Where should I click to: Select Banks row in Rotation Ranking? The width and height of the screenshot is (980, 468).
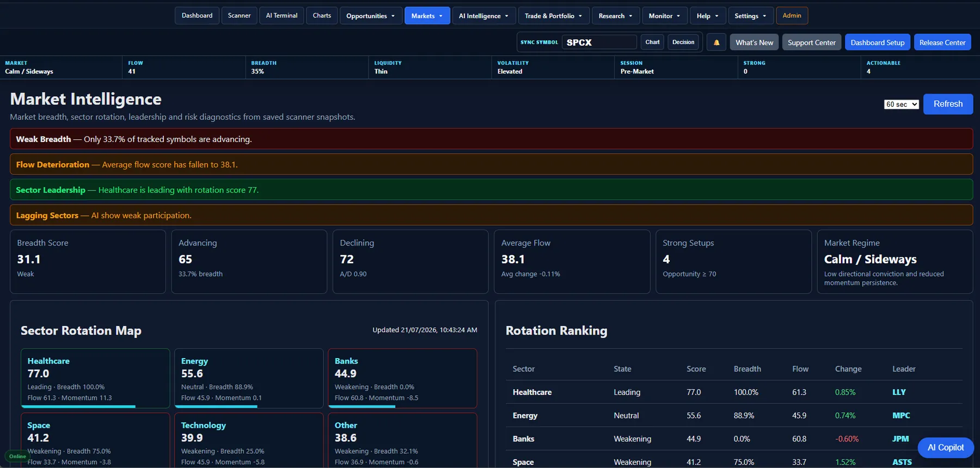734,439
